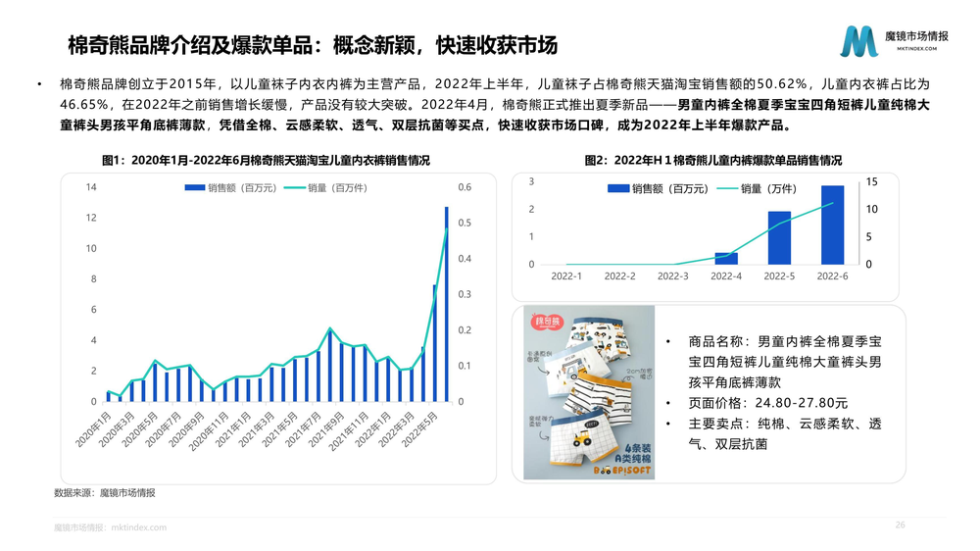Click the 数据来源 source note

point(105,493)
